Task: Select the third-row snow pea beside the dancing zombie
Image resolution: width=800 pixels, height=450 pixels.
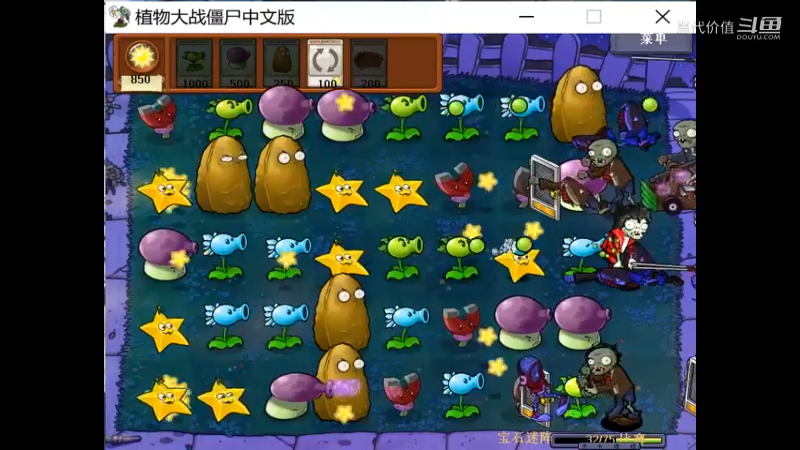Action: pos(582,258)
